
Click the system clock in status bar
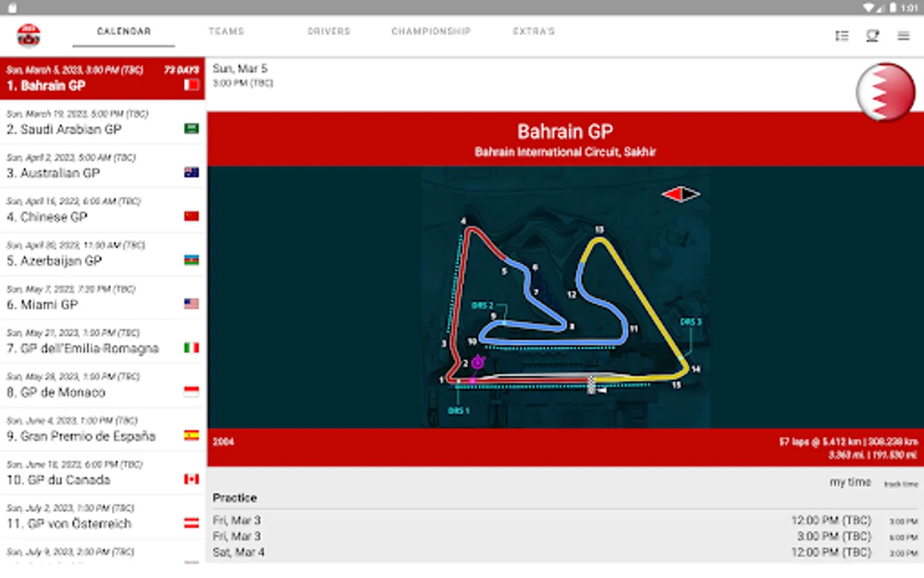pyautogui.click(x=909, y=8)
